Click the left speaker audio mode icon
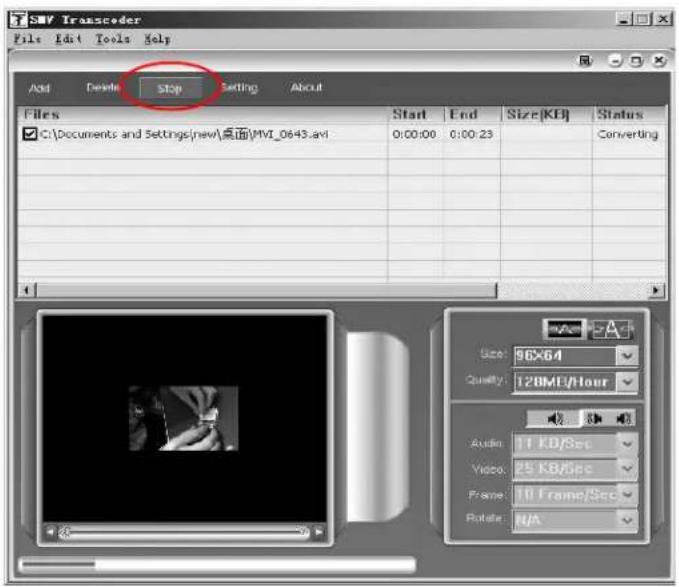The height and width of the screenshot is (587, 679). click(x=557, y=418)
